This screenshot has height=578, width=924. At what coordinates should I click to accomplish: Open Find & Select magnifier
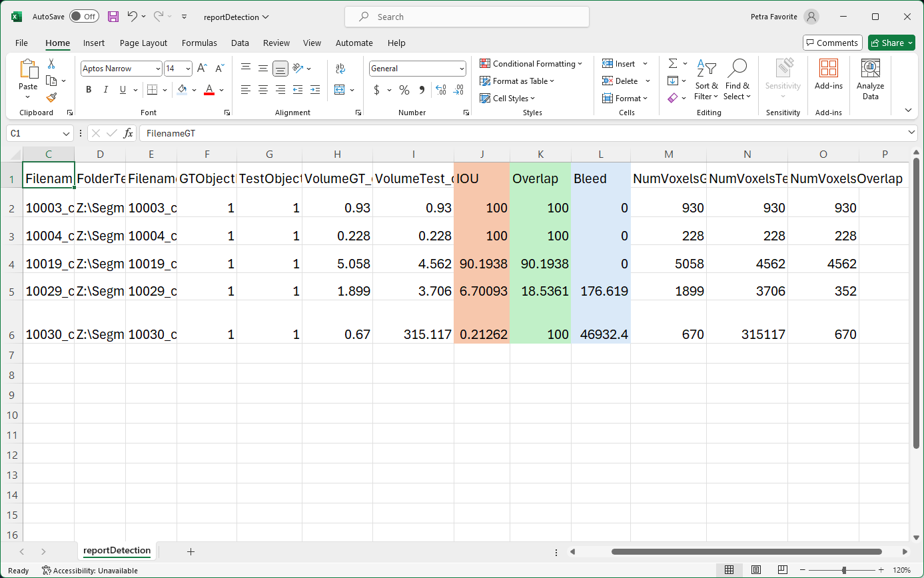coord(737,79)
